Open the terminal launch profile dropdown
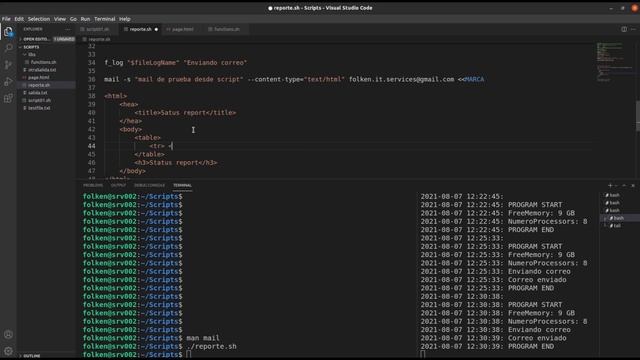The image size is (640, 360). (x=616, y=185)
